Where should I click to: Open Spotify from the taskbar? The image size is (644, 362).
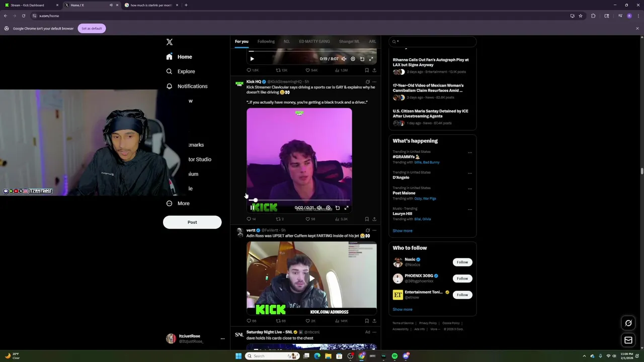pos(394,356)
